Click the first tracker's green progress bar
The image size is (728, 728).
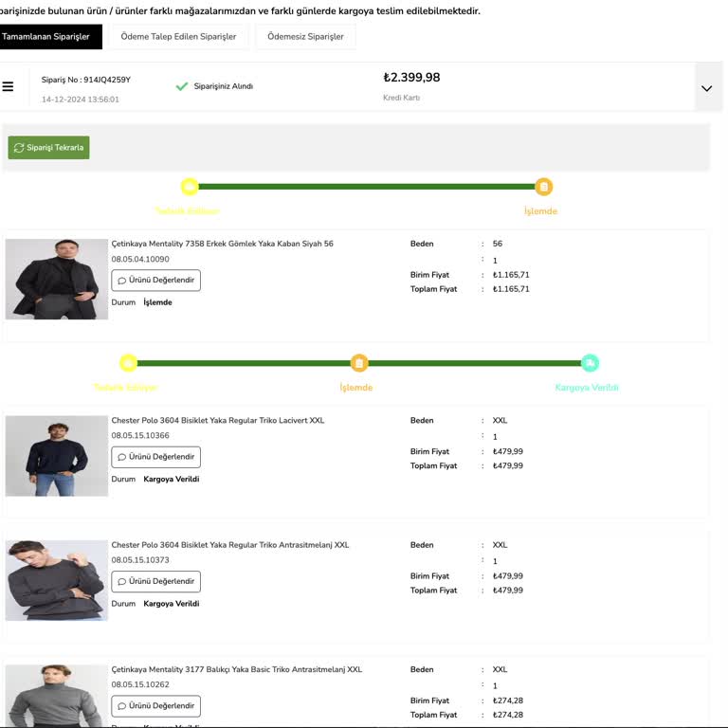click(366, 187)
